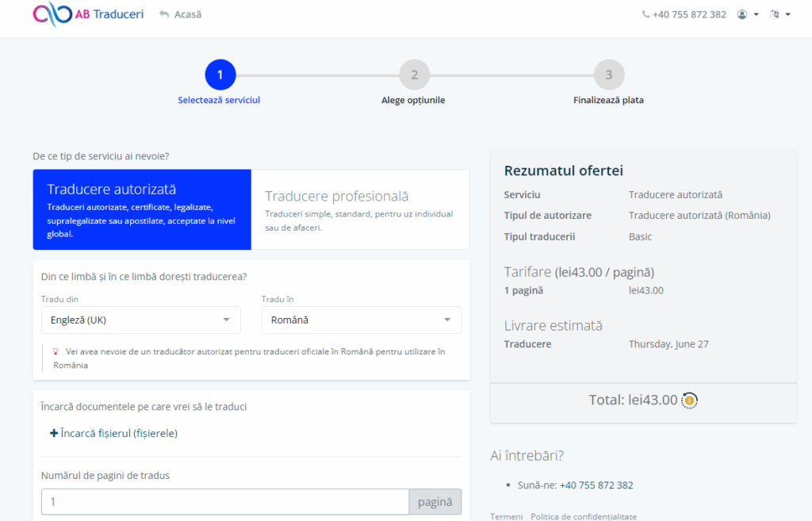The width and height of the screenshot is (812, 521).
Task: Click the user account icon in the header
Action: (742, 13)
